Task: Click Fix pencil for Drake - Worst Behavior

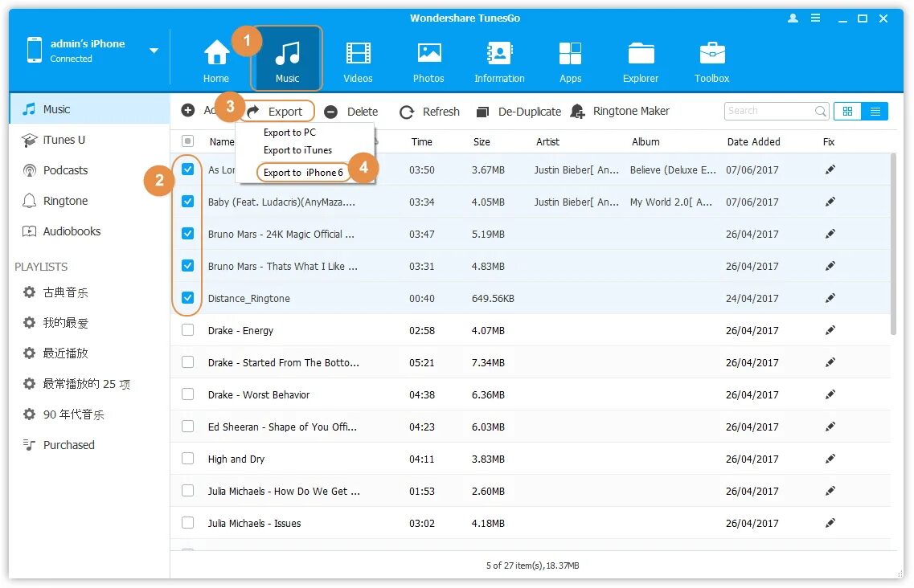Action: click(830, 394)
